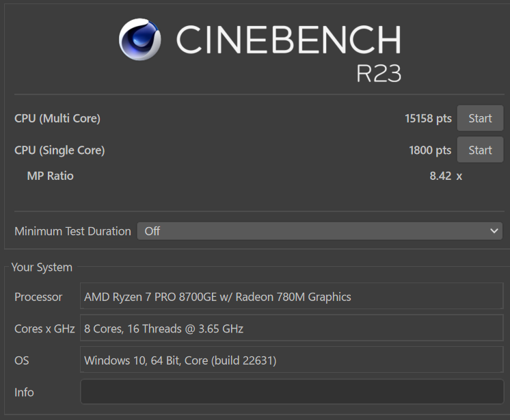Click the 8.42 x MP Ratio value
This screenshot has width=510, height=420.
tap(446, 176)
